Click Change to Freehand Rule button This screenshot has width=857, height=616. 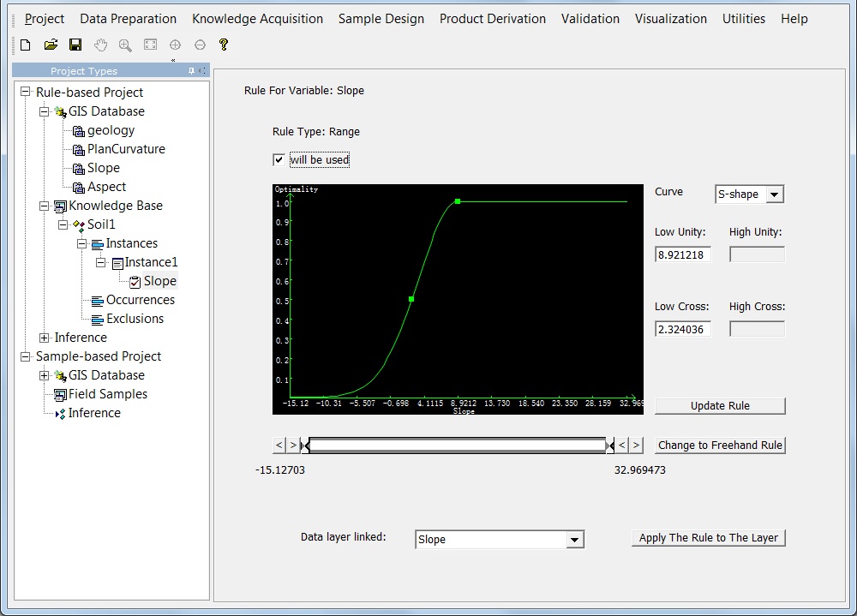coord(720,446)
